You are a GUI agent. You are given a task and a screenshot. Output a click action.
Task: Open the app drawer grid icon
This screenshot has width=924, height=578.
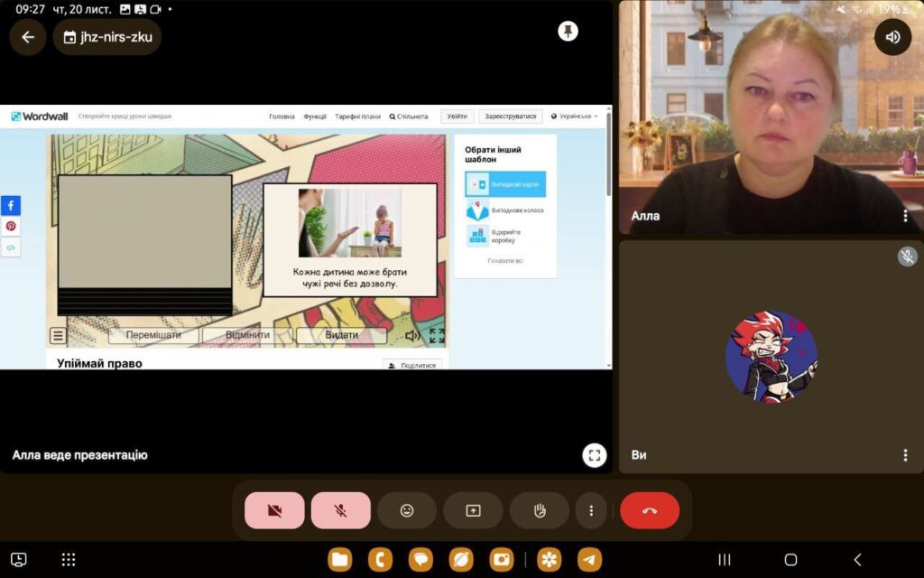pyautogui.click(x=69, y=560)
